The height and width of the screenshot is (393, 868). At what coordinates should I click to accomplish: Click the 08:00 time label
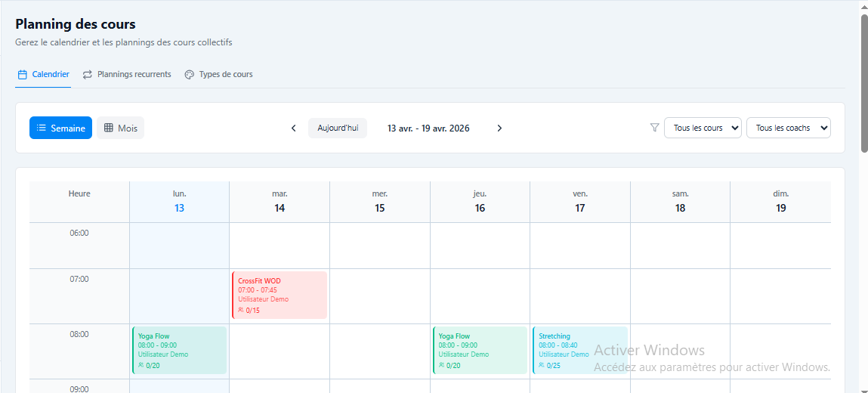[x=79, y=334]
